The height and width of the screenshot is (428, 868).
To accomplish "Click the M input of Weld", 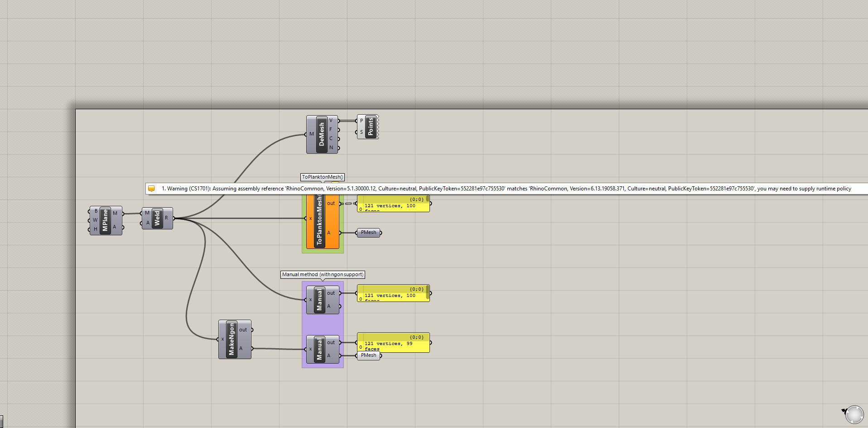I will point(147,213).
